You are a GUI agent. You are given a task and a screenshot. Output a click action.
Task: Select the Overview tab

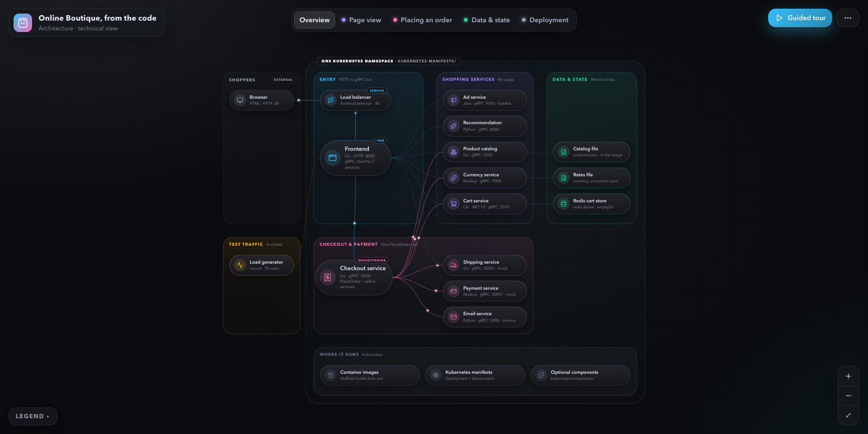(315, 20)
